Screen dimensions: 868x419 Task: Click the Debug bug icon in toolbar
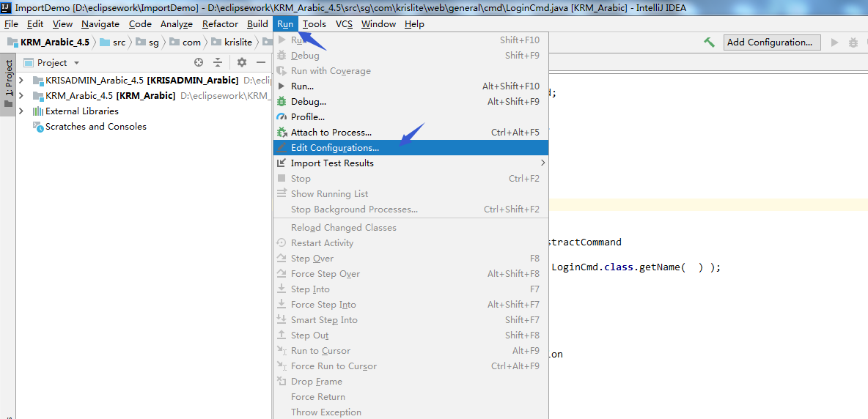click(853, 42)
